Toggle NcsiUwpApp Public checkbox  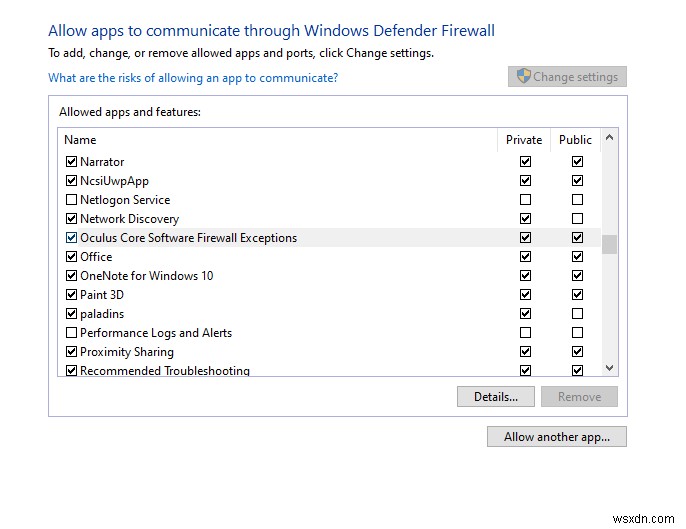point(578,180)
